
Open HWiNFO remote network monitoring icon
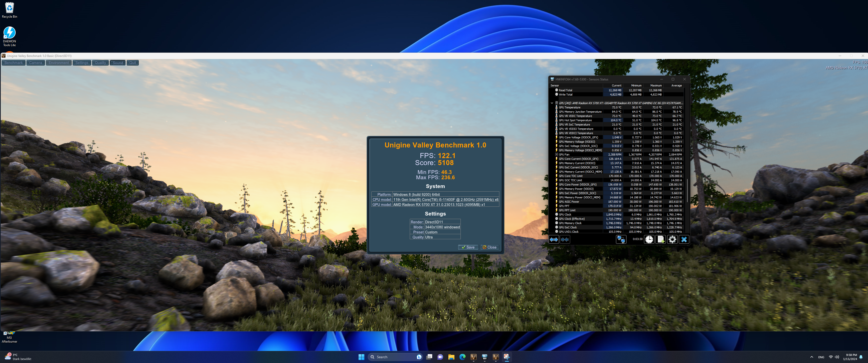[x=621, y=239]
